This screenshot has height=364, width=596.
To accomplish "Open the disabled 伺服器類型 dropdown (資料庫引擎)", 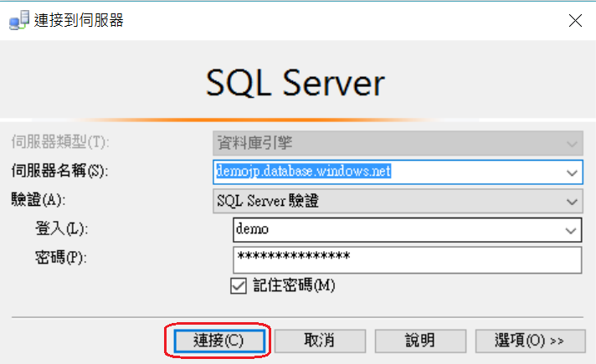I will pyautogui.click(x=398, y=143).
